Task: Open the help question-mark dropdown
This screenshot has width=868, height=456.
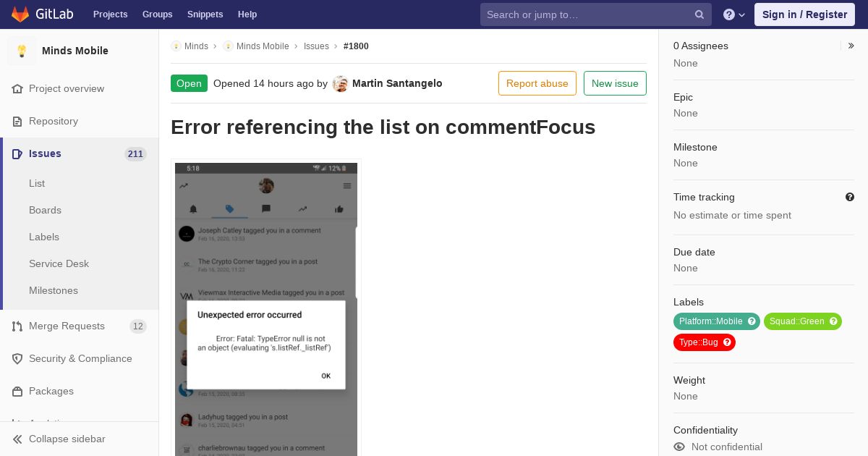Action: point(734,14)
